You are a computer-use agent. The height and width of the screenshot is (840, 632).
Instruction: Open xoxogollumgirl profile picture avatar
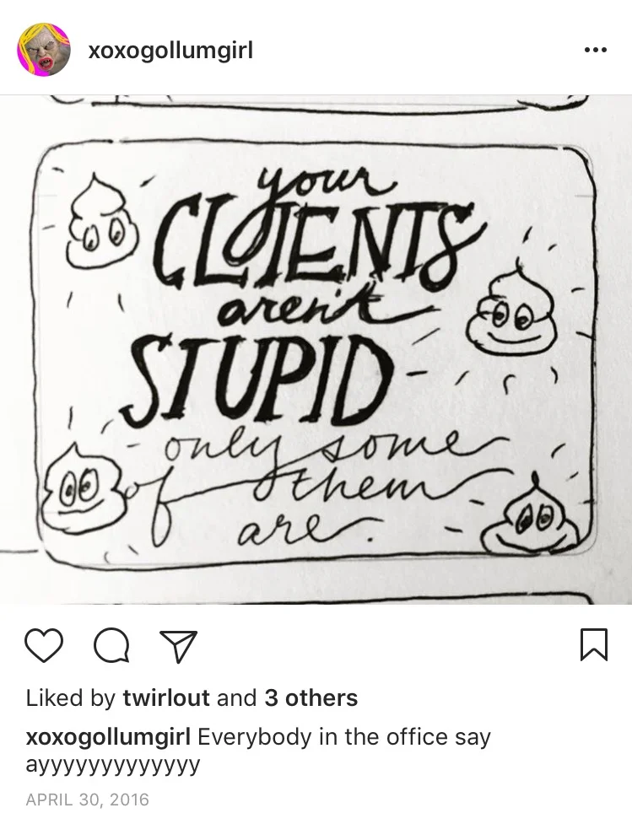[44, 50]
